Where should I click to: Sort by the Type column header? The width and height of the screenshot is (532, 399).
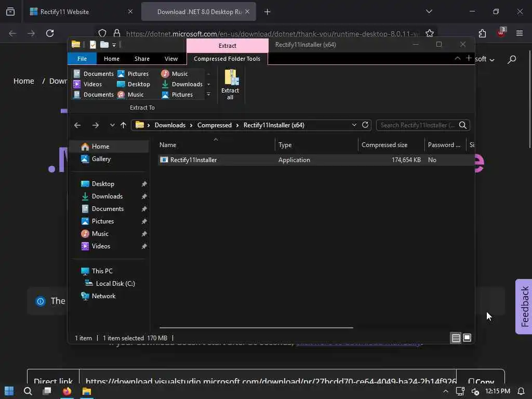pos(316,145)
